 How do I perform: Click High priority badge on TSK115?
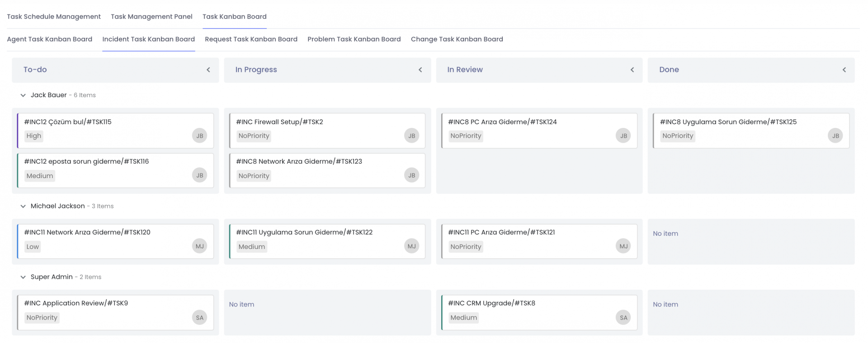tap(34, 136)
